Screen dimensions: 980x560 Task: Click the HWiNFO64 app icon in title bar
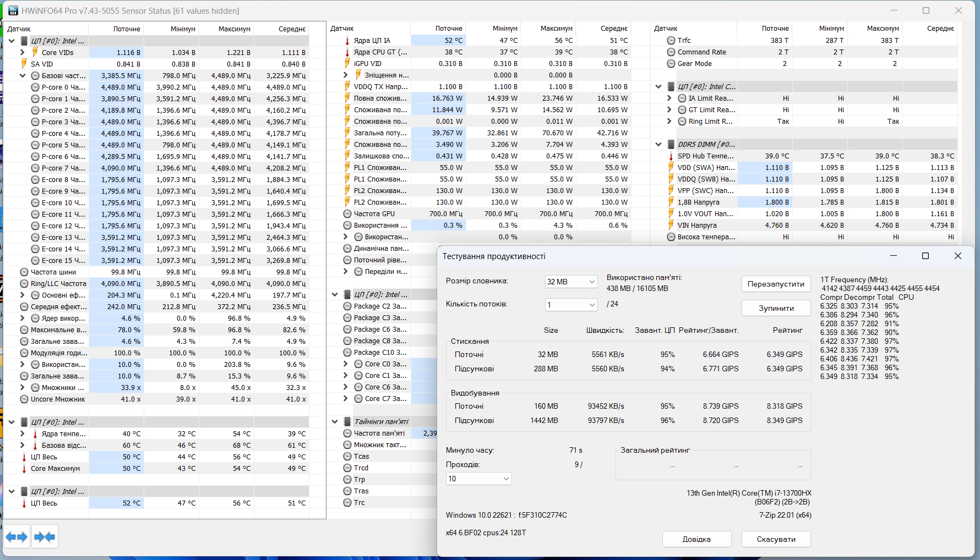click(13, 10)
